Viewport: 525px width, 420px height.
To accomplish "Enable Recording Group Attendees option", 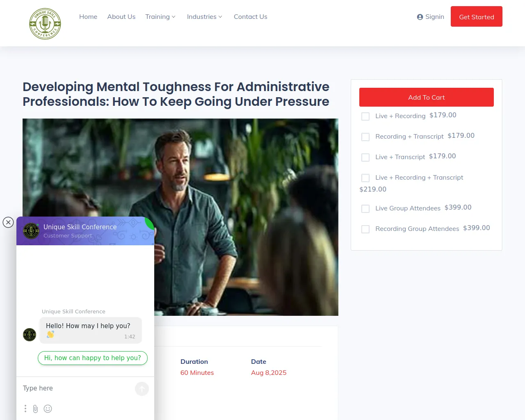I will tap(365, 229).
